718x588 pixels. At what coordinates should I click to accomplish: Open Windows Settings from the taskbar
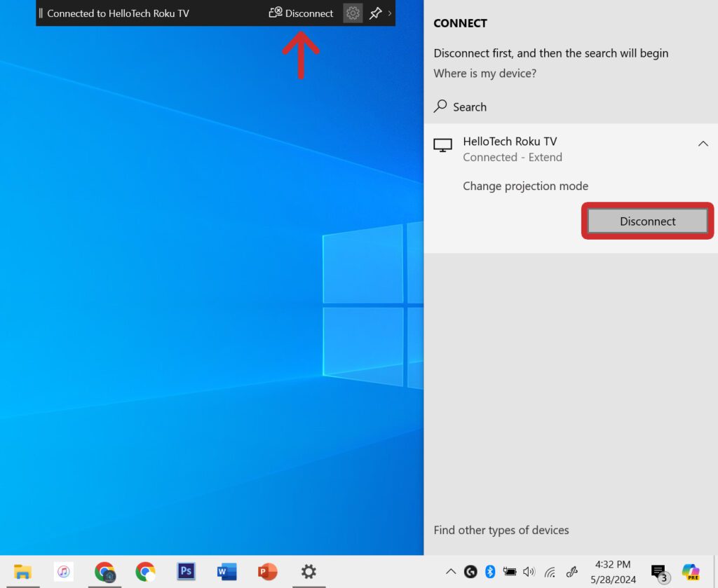309,571
